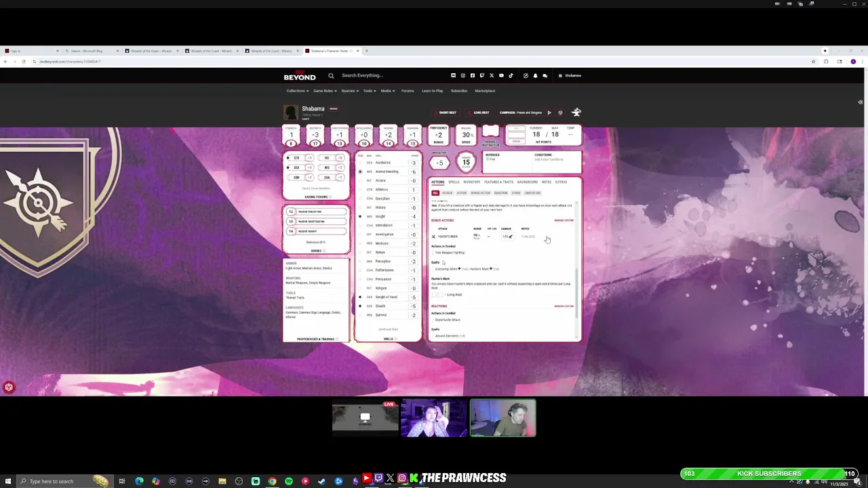Image resolution: width=868 pixels, height=488 pixels.
Task: Switch to the Background tab
Action: [x=528, y=182]
